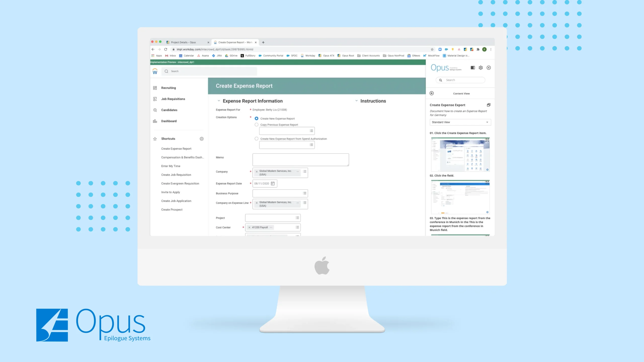
Task: Click the Enter My Time shortcut link
Action: click(171, 166)
